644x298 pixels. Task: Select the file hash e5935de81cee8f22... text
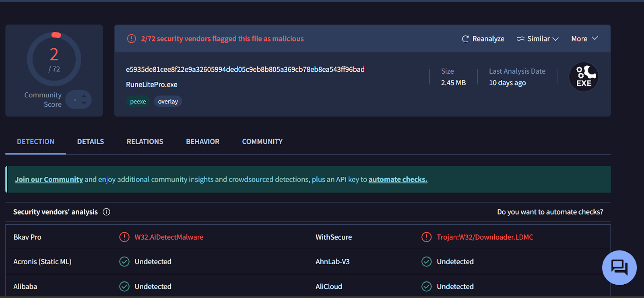(x=245, y=69)
